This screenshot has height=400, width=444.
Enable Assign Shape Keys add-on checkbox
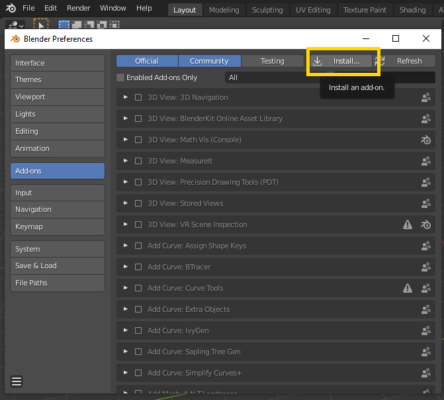tap(138, 246)
